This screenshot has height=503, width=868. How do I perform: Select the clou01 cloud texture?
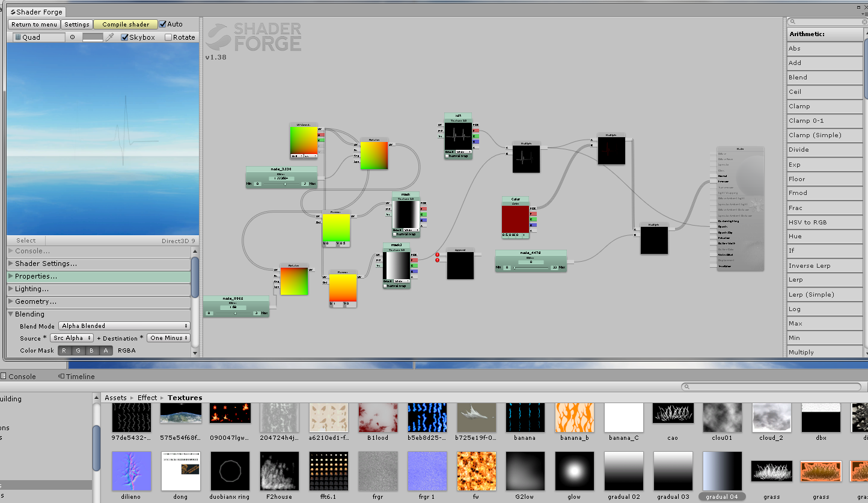click(722, 418)
